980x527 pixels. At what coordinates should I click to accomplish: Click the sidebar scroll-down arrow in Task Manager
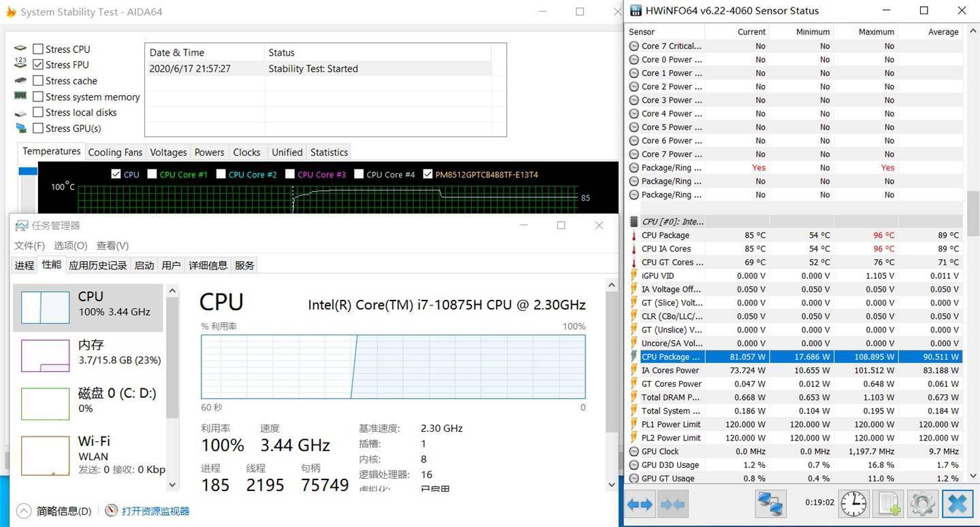pos(172,484)
